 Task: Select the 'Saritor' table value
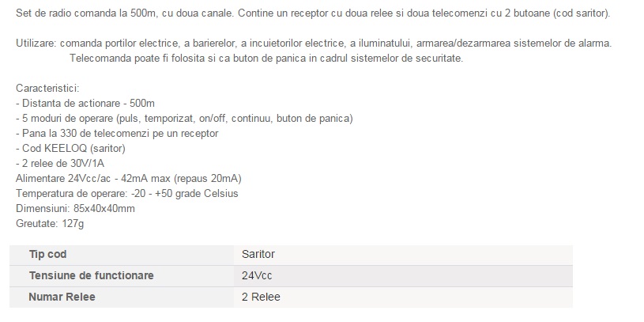[x=258, y=254]
